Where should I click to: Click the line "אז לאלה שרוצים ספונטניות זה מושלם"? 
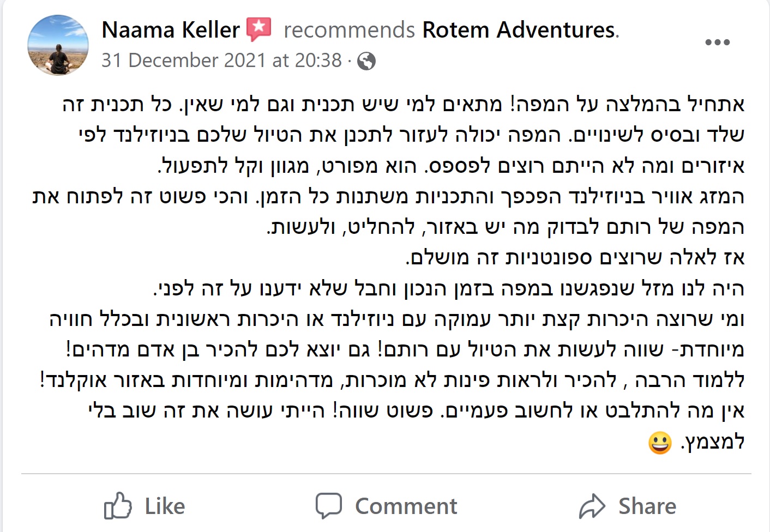575,257
